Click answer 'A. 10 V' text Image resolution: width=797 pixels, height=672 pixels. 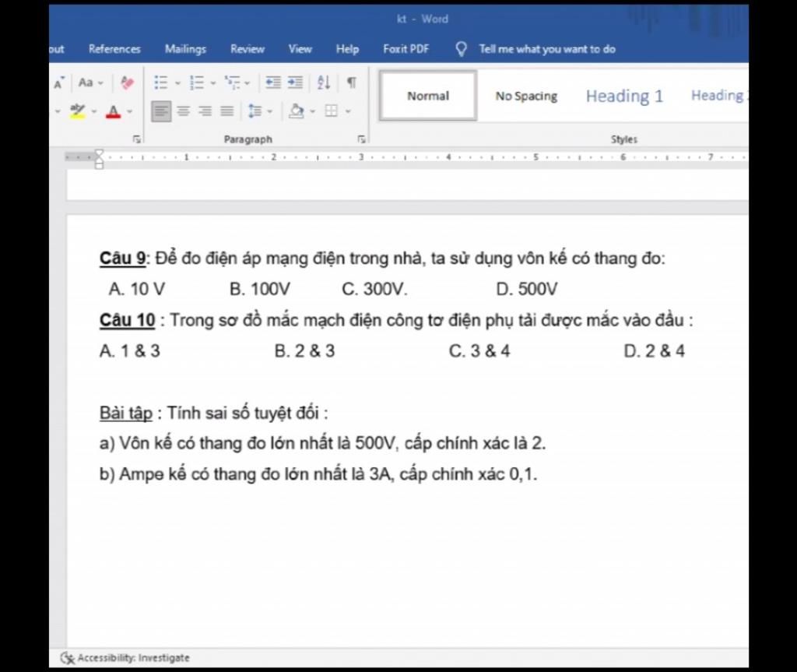tap(137, 289)
